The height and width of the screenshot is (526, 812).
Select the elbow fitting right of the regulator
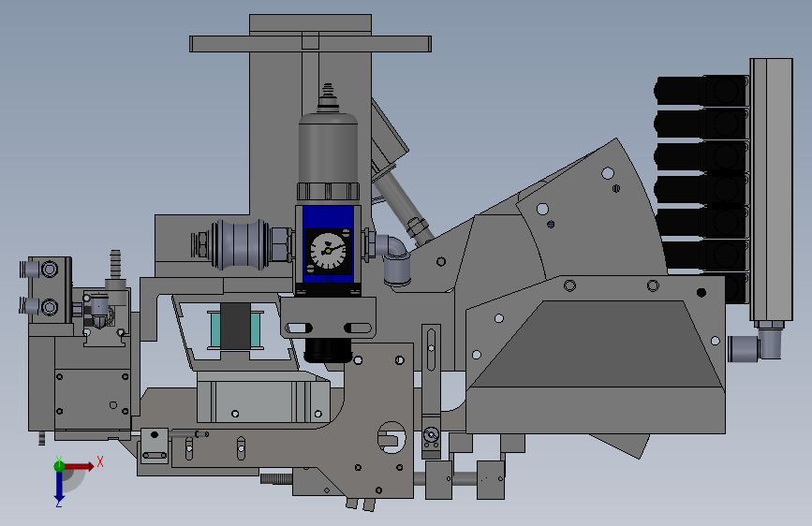pos(394,260)
